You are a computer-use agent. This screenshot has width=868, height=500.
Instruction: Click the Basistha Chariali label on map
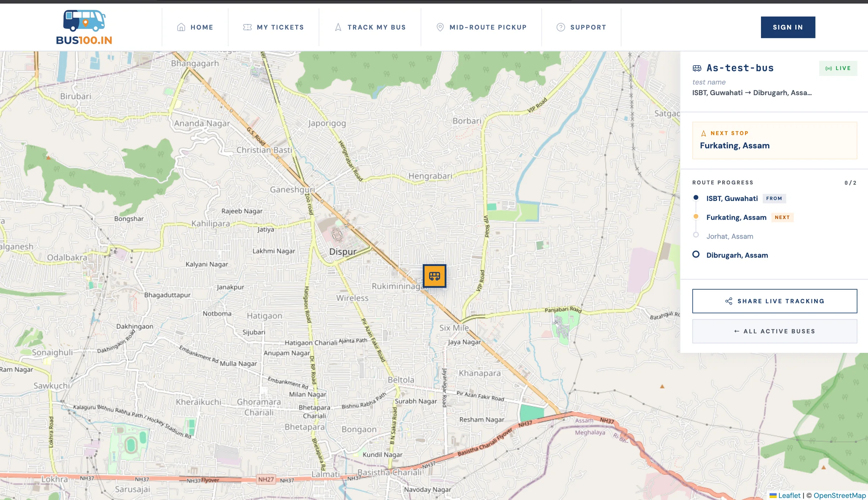tap(389, 472)
